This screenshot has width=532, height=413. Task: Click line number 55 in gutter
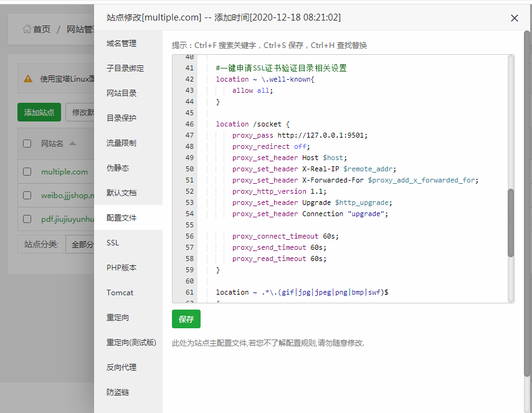(189, 225)
